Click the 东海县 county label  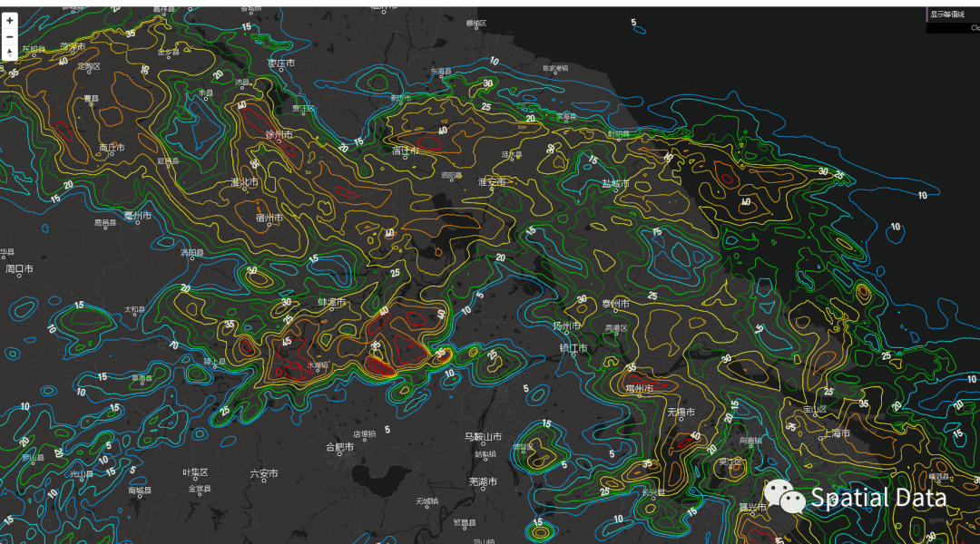point(441,72)
